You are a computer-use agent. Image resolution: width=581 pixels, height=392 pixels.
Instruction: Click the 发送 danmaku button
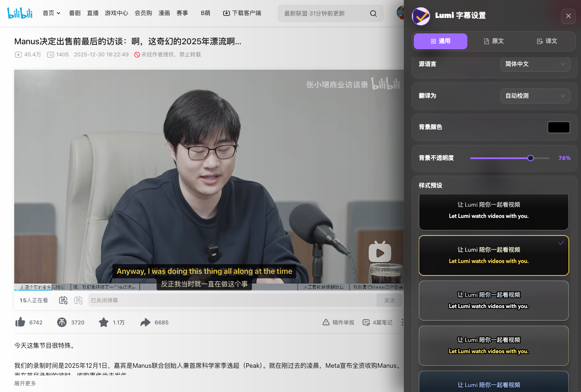pyautogui.click(x=390, y=300)
